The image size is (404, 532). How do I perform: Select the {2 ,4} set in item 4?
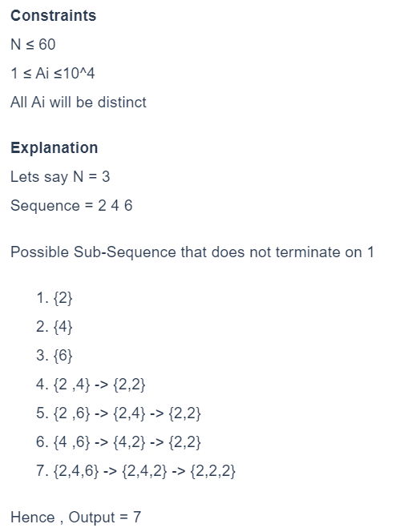pyautogui.click(x=72, y=385)
